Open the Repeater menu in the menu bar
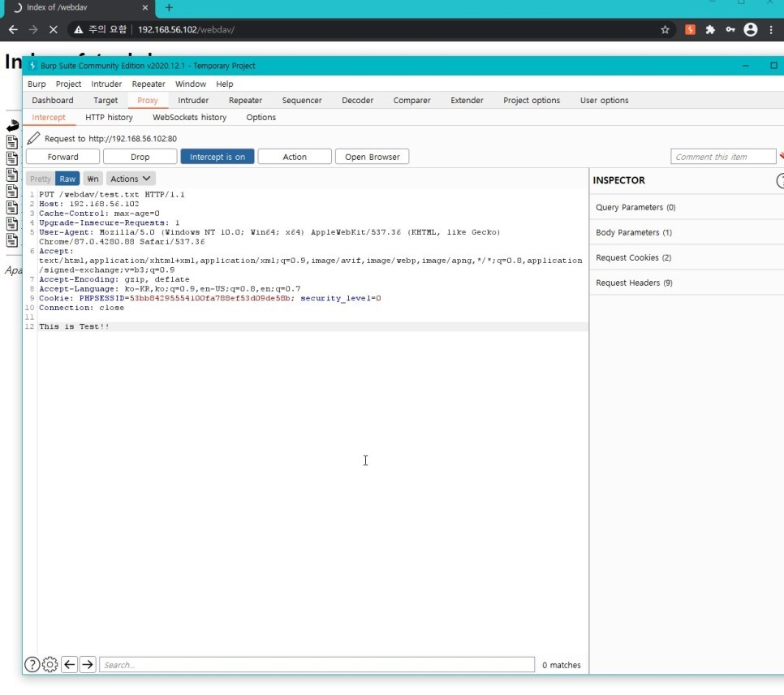The height and width of the screenshot is (695, 784). click(149, 84)
